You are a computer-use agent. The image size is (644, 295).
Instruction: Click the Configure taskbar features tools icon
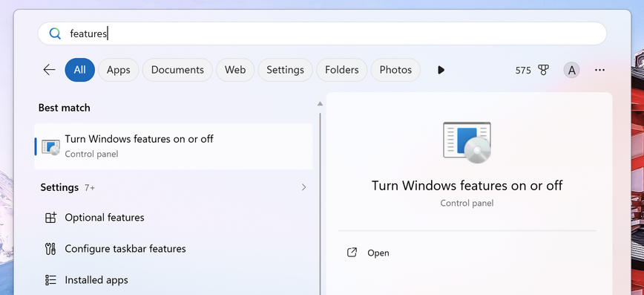click(x=50, y=249)
